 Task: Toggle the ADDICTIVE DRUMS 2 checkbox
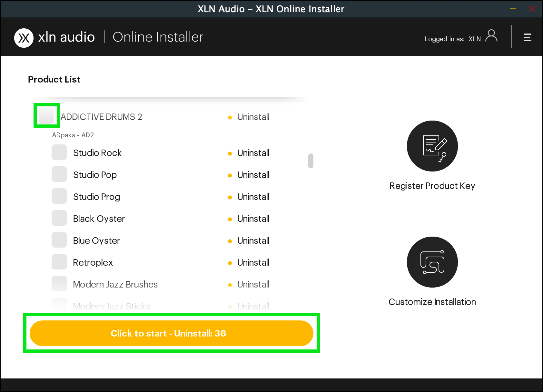tap(46, 115)
